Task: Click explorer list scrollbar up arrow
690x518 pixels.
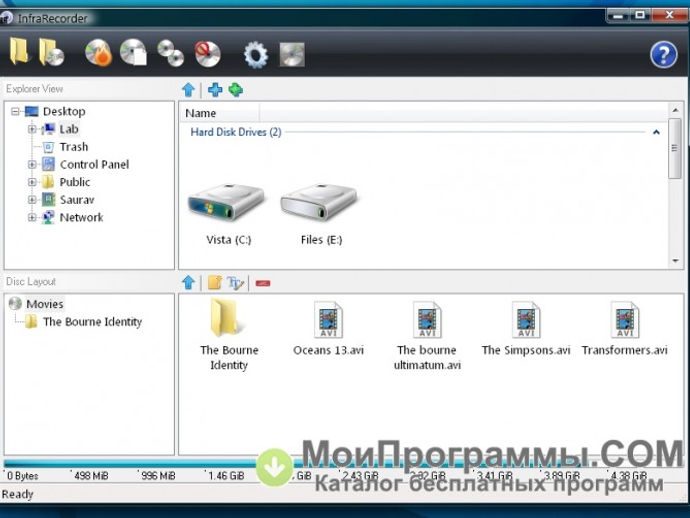Action: (675, 110)
